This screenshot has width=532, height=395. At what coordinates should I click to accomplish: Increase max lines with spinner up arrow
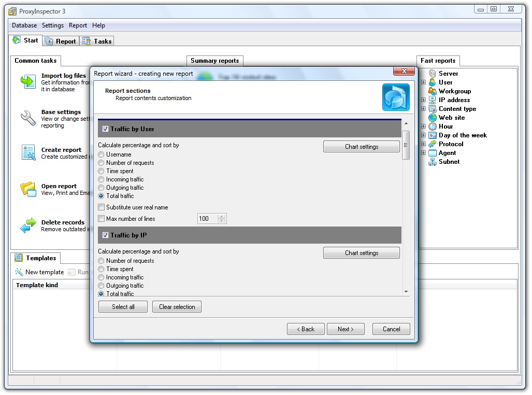pyautogui.click(x=222, y=216)
